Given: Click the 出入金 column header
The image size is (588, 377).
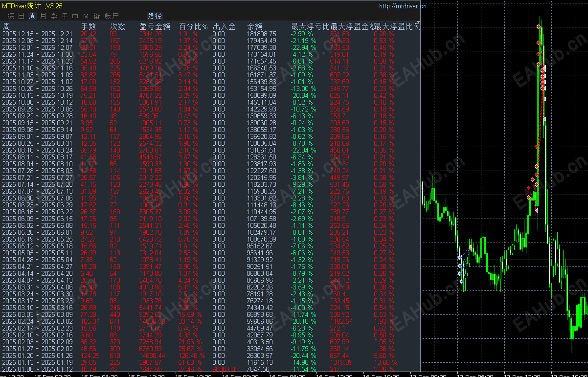Looking at the screenshot, I should [x=225, y=26].
